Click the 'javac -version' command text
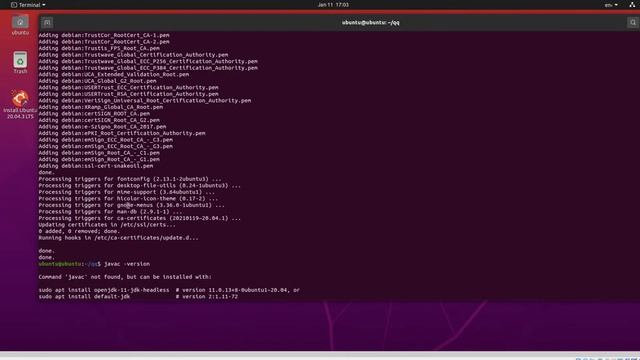Screen dimensions: 640x360 (127, 264)
